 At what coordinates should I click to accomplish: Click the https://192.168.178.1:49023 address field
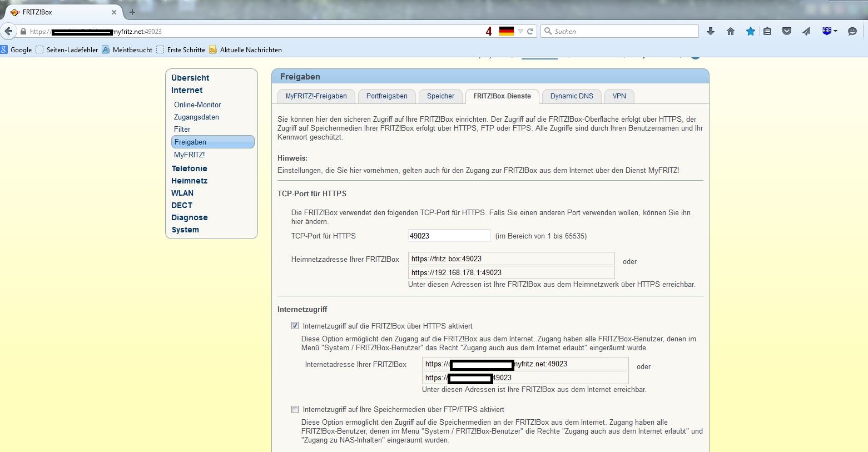click(512, 272)
